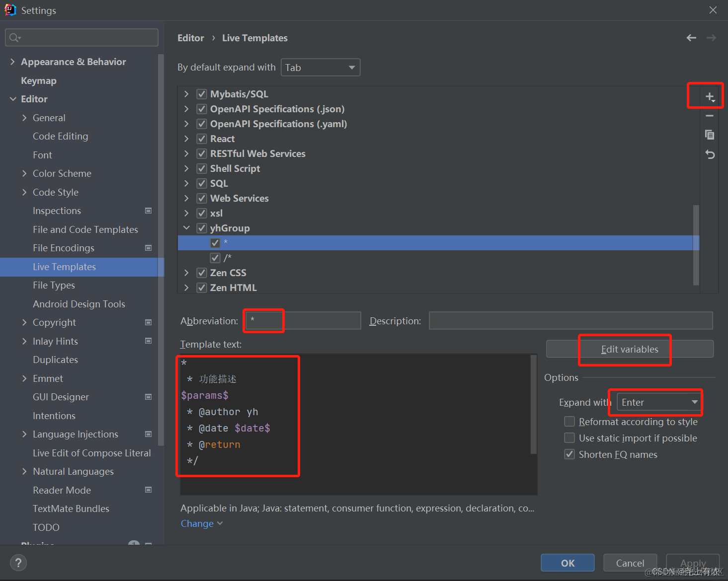
Task: Click the settings tree vertical scrollbar
Action: tap(161, 250)
